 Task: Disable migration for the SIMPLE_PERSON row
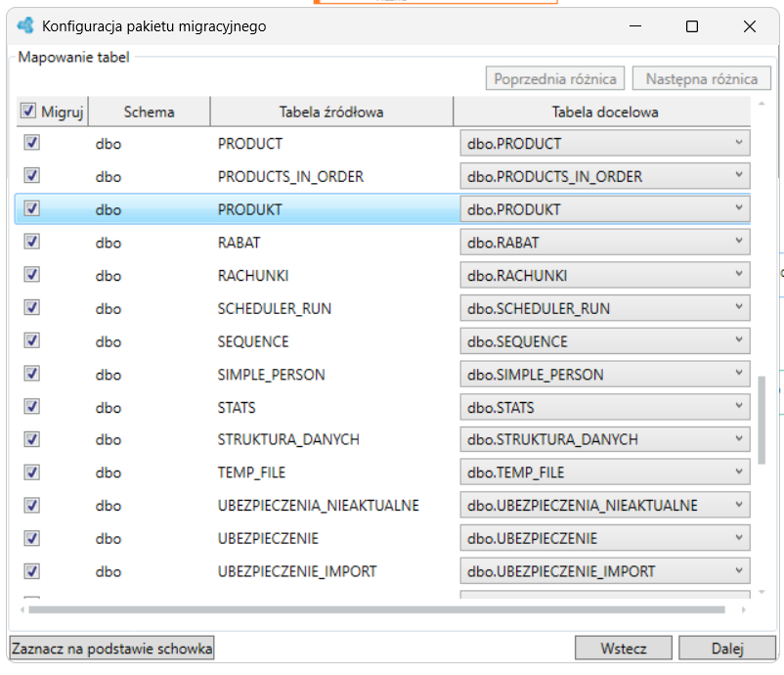pyautogui.click(x=32, y=374)
